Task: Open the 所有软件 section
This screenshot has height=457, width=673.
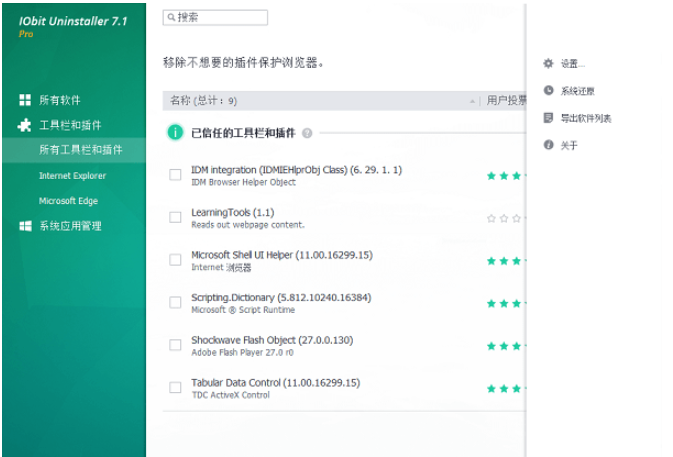Action: (60, 100)
